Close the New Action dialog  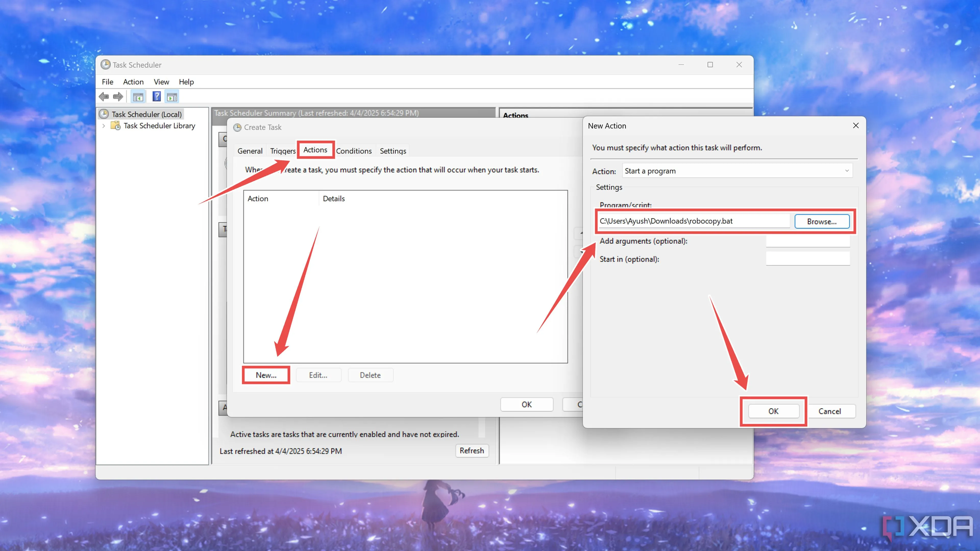856,126
